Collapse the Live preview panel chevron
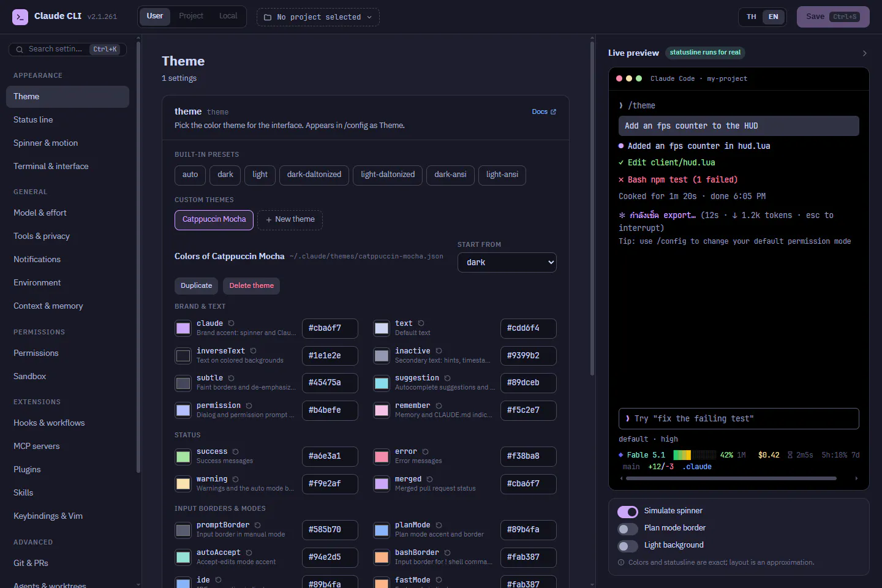The width and height of the screenshot is (882, 588). pos(864,53)
